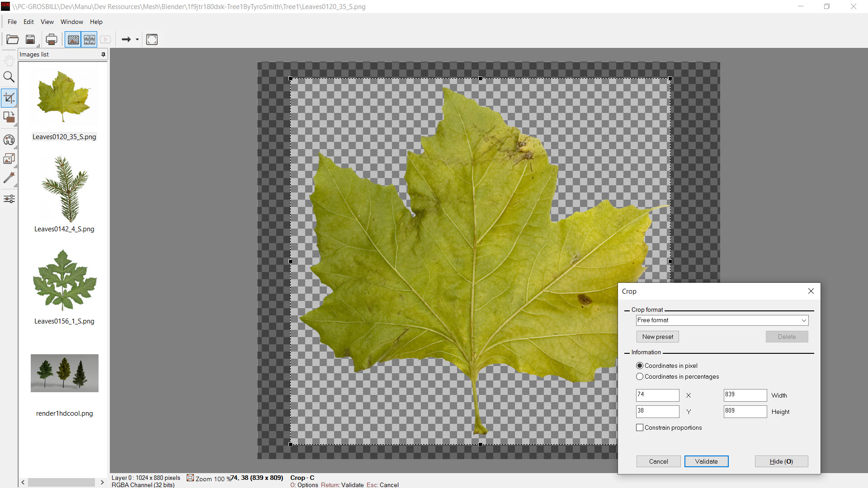
Task: Click the fullscreen icon in the toolbar
Action: (152, 39)
